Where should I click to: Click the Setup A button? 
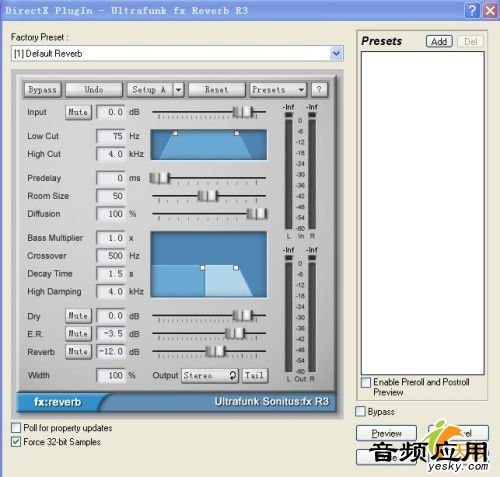tap(150, 90)
